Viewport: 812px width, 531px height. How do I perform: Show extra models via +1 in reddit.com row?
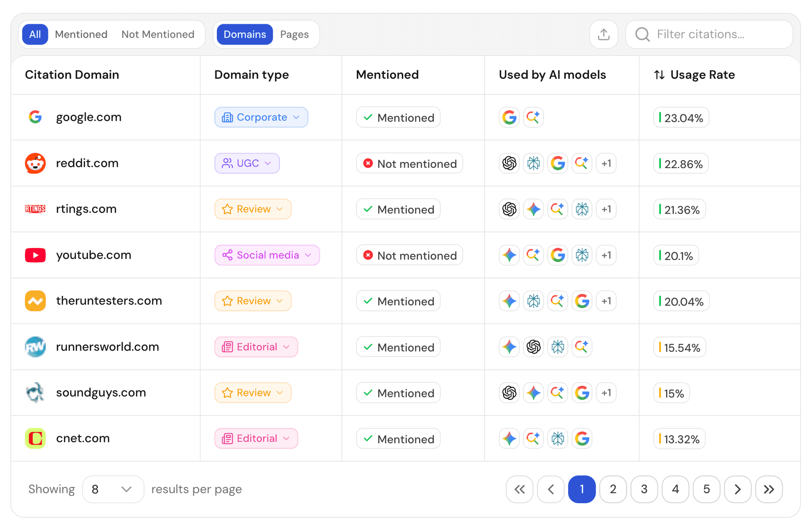tap(606, 163)
